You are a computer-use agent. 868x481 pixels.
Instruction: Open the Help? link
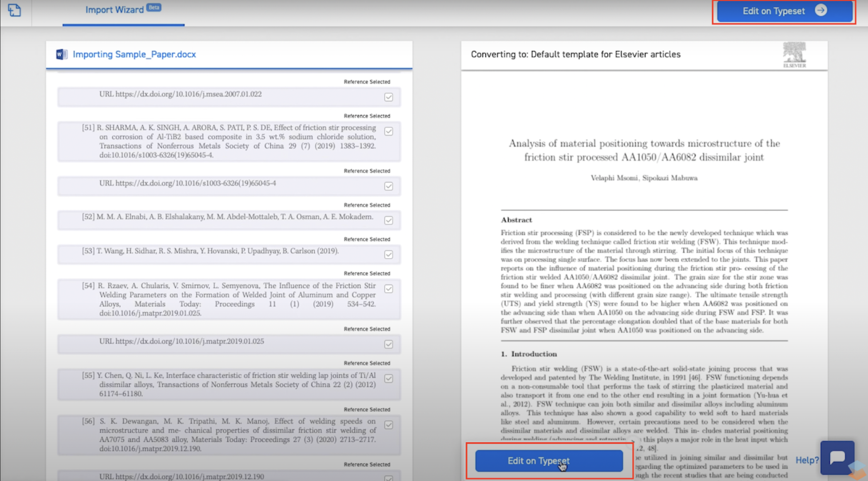tap(807, 460)
